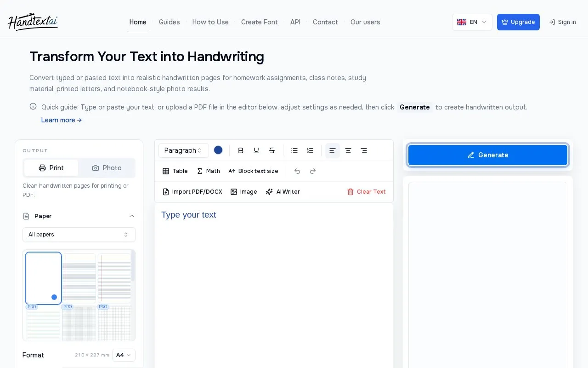
Task: Insert a table
Action: point(175,171)
